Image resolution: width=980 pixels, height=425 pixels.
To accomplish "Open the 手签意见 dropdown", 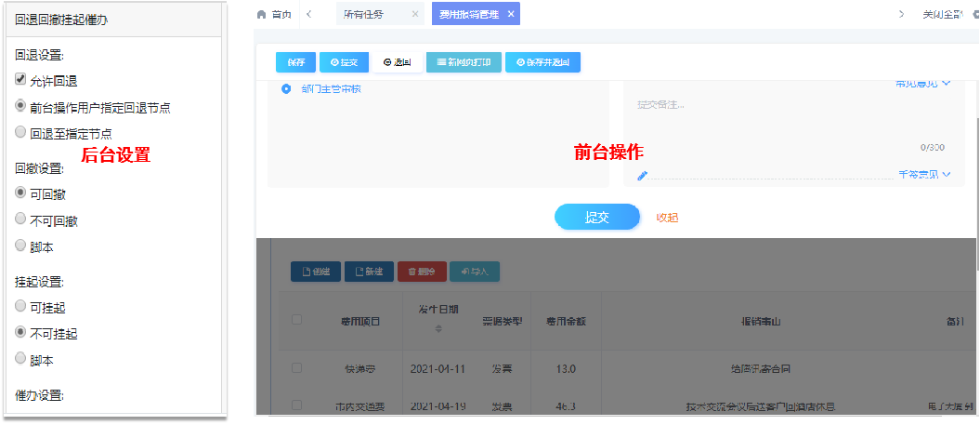I will click(x=924, y=174).
